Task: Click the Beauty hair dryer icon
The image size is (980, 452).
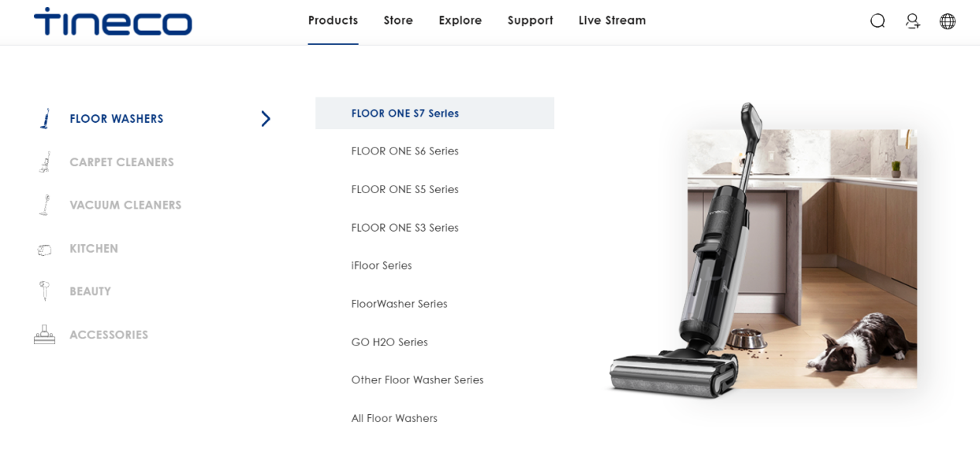Action: click(x=45, y=291)
